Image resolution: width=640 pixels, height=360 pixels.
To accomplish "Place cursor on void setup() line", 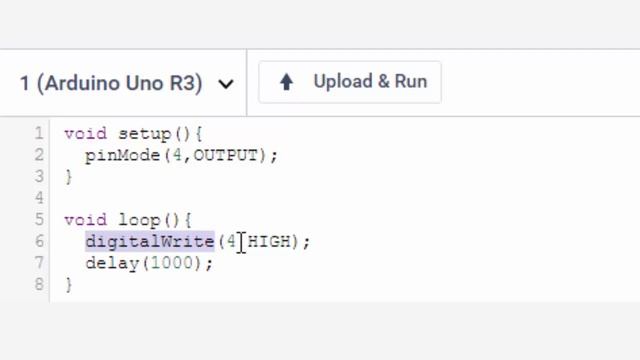I will click(x=133, y=134).
